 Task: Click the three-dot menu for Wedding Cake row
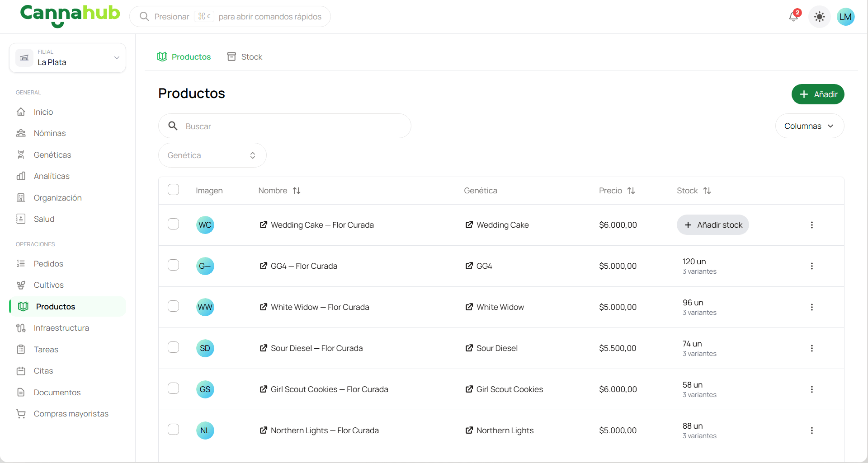[811, 225]
